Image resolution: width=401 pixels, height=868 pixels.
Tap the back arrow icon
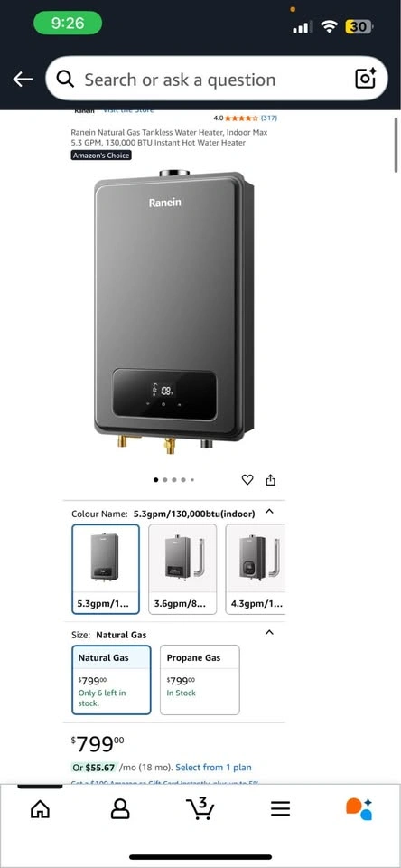(23, 80)
